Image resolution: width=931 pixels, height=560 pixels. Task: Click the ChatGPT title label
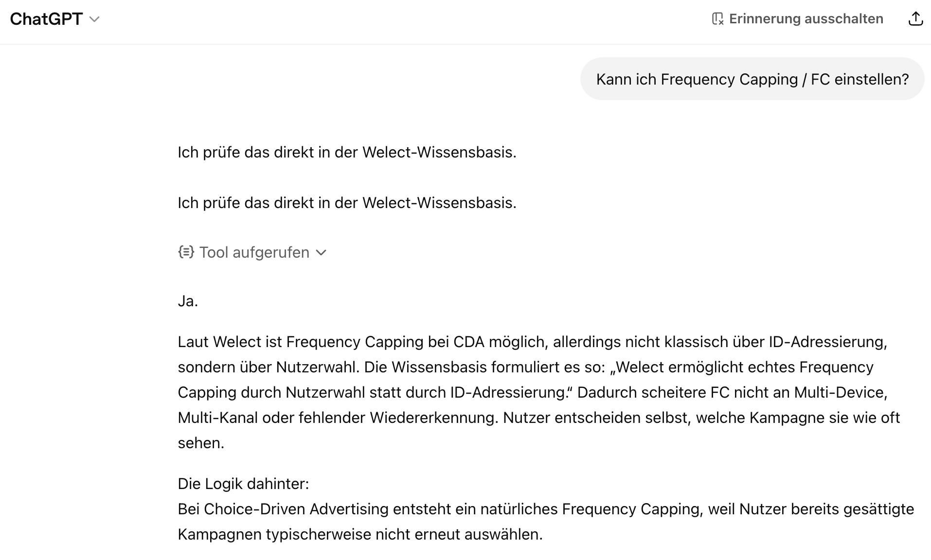46,19
